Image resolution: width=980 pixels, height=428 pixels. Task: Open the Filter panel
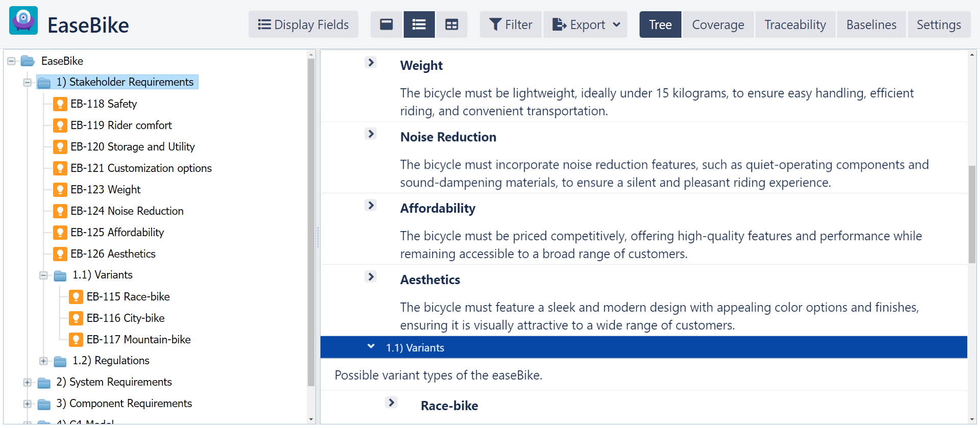[x=510, y=24]
